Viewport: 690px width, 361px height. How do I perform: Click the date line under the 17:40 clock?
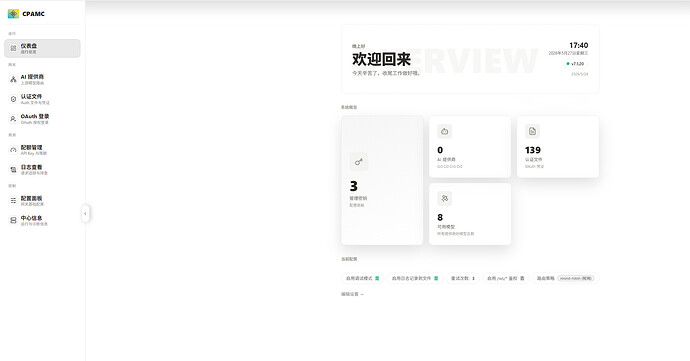click(568, 53)
